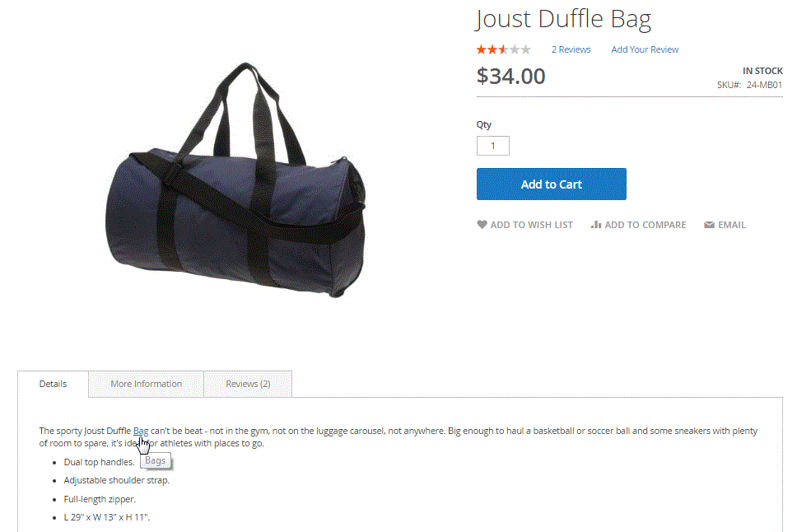The height and width of the screenshot is (532, 811).
Task: Click the star rating summary
Action: pos(503,49)
